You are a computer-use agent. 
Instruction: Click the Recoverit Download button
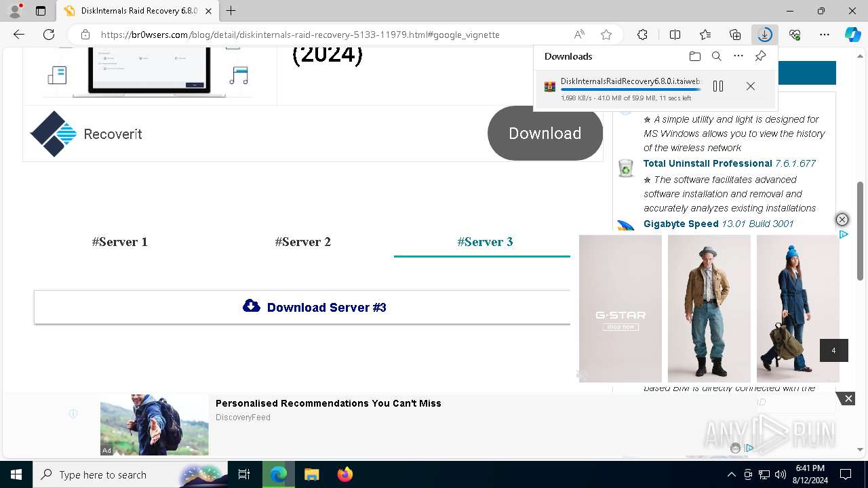coord(545,134)
